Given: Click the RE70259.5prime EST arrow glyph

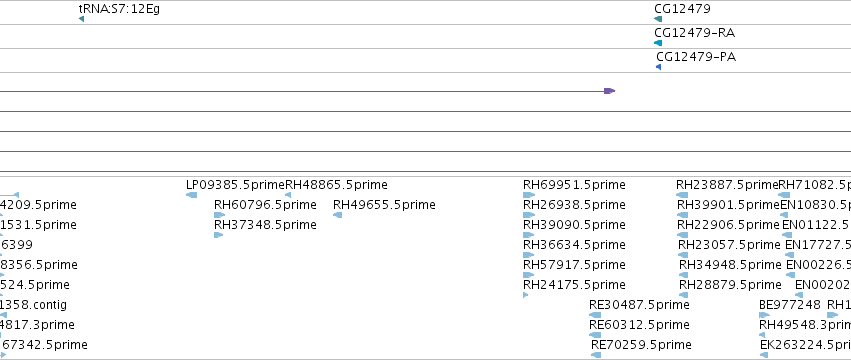Looking at the screenshot, I should tap(596, 355).
